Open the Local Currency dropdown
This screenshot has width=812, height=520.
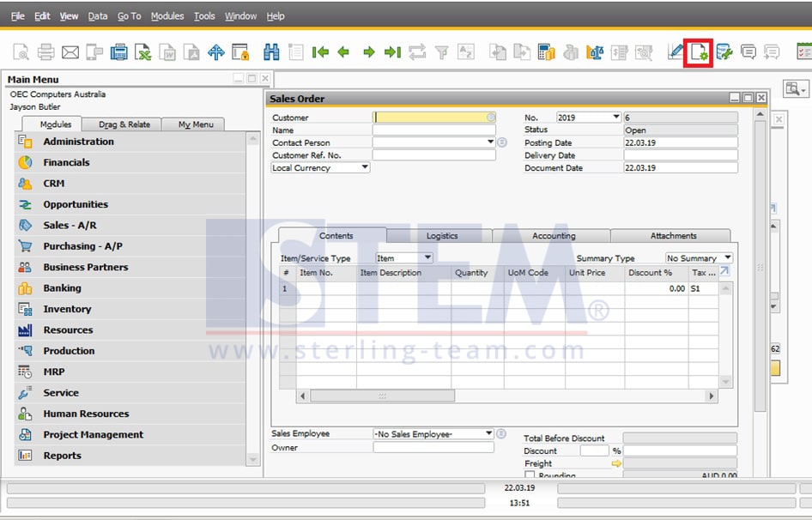365,166
